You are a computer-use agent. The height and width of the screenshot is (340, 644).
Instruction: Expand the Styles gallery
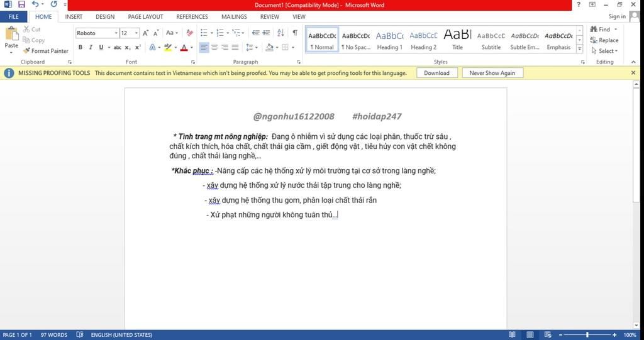coord(579,48)
